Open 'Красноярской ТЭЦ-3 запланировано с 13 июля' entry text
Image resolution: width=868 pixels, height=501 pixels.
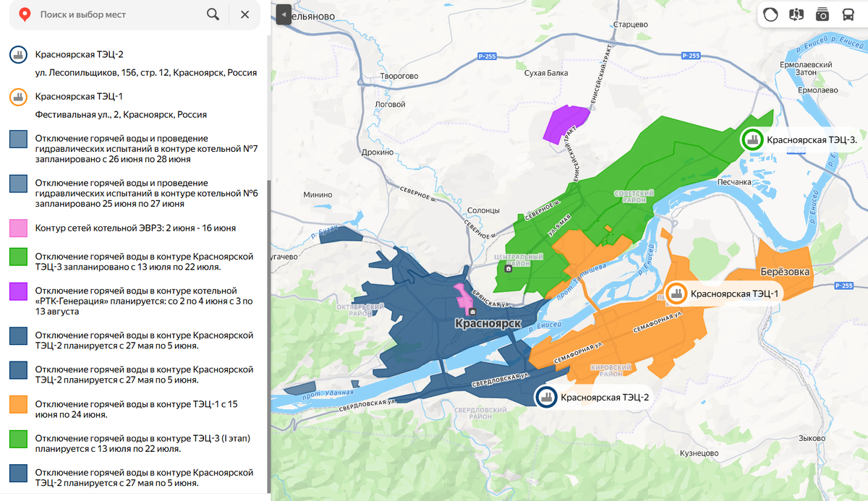(x=144, y=262)
